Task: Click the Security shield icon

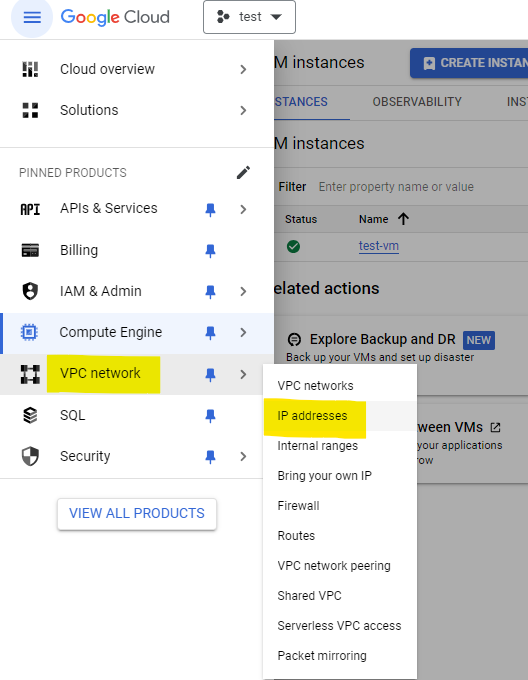Action: pyautogui.click(x=30, y=456)
